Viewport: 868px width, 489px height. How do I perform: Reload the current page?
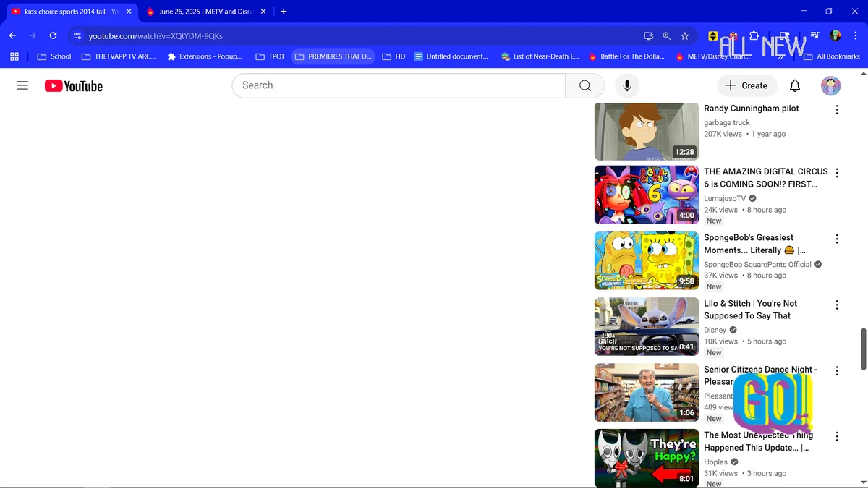[x=52, y=35]
